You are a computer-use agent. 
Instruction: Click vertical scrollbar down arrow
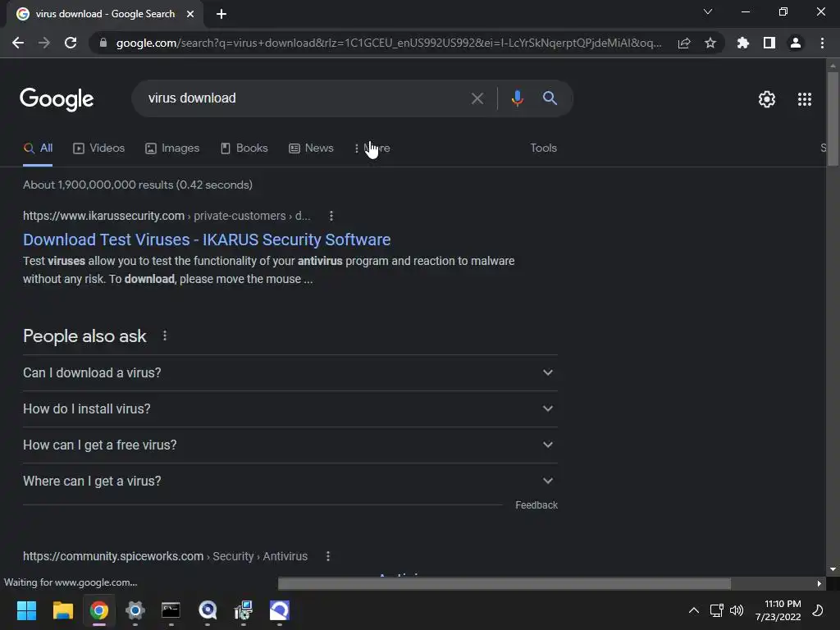click(x=833, y=569)
